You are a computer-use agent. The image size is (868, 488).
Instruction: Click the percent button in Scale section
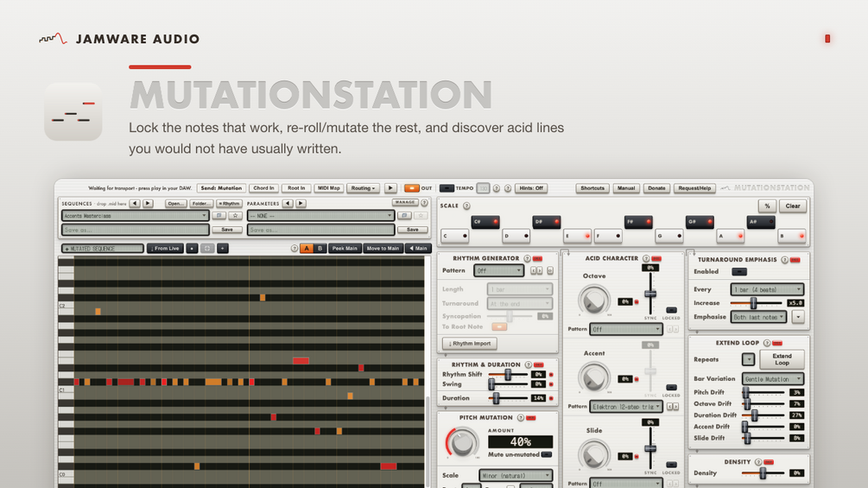(767, 206)
